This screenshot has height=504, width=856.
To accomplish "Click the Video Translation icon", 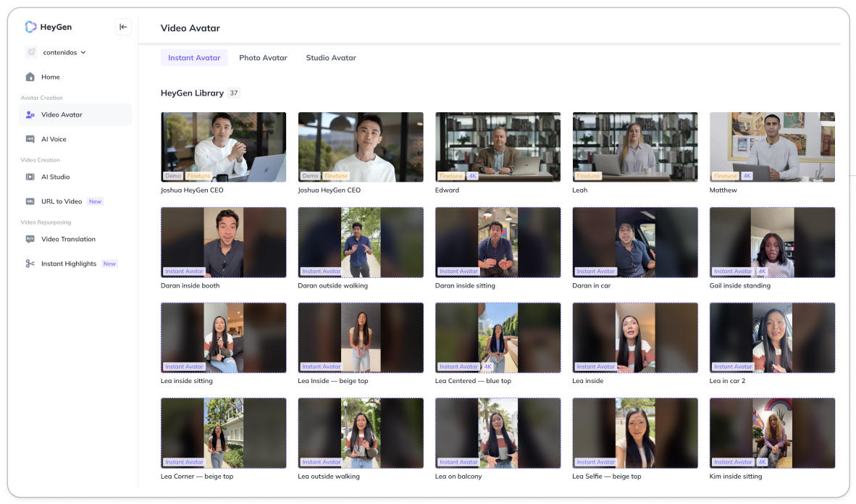I will point(30,239).
